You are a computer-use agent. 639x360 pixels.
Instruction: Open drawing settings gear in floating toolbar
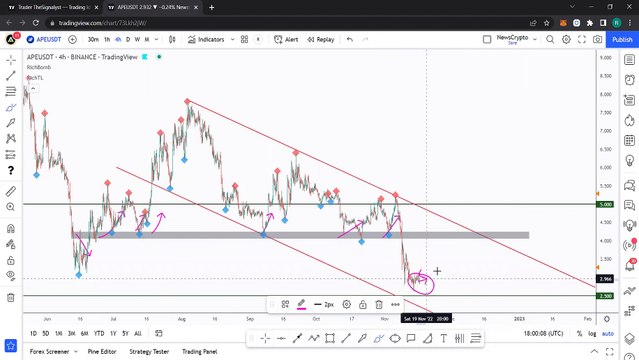pyautogui.click(x=347, y=305)
